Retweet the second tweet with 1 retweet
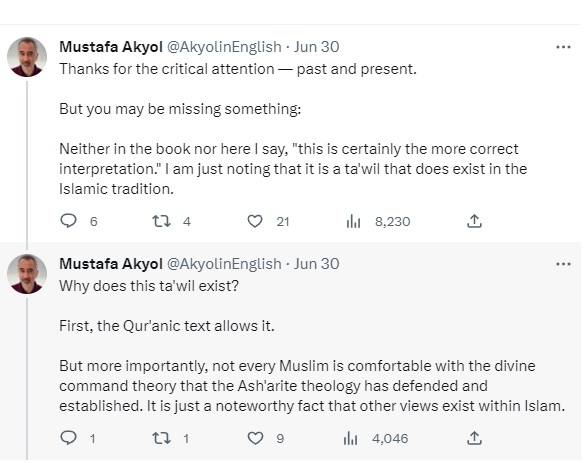 161,438
